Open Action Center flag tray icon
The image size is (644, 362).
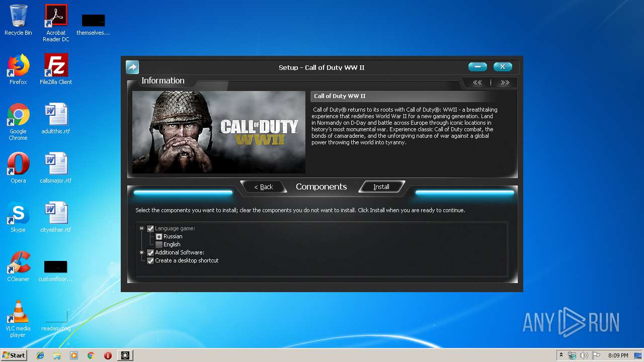pos(596,355)
